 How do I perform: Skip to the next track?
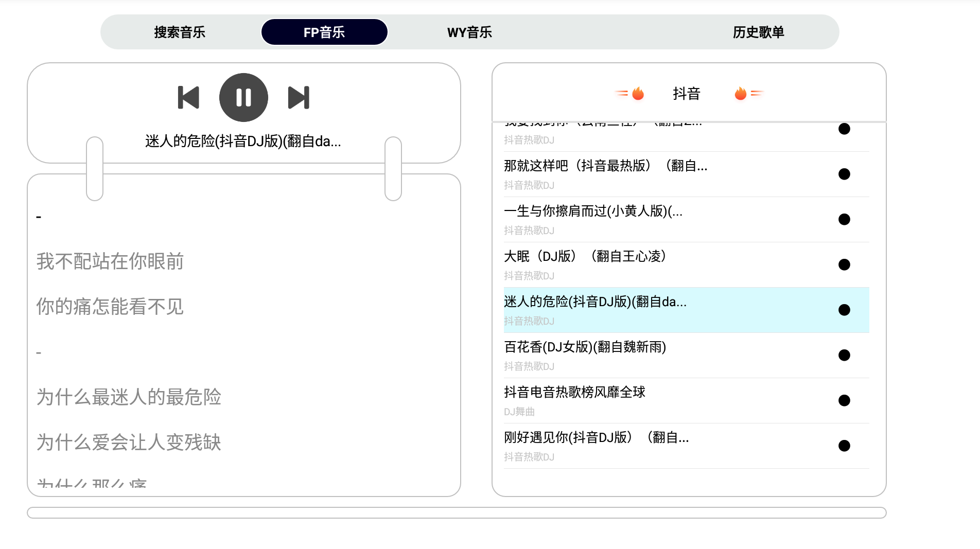point(299,97)
